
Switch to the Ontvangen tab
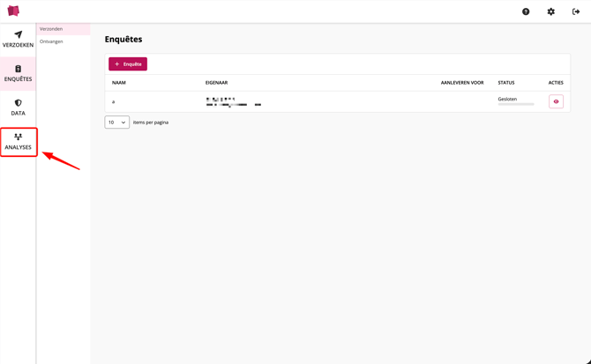[x=51, y=41]
